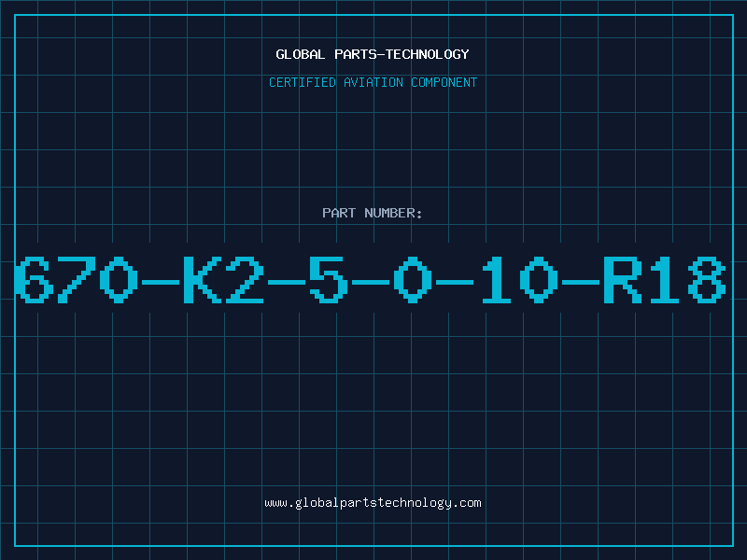The height and width of the screenshot is (560, 747).
Task: Select the CERTIFIED AVIATION COMPONENT subtitle
Action: (373, 82)
